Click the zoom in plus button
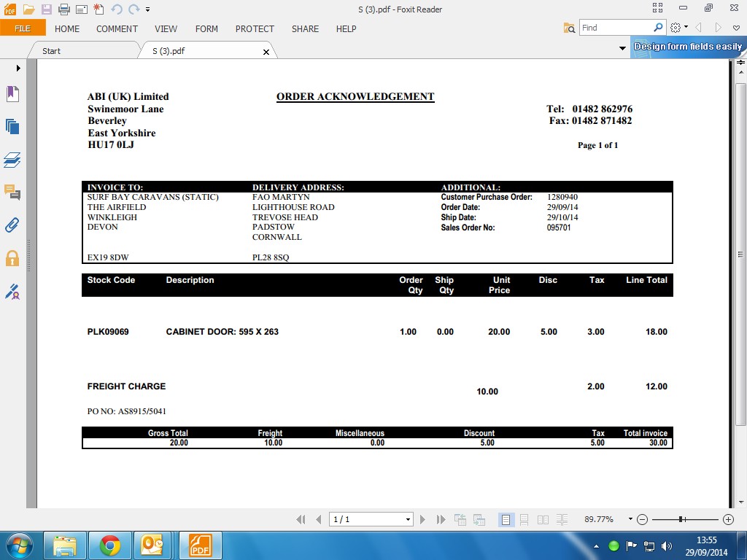 (x=727, y=519)
